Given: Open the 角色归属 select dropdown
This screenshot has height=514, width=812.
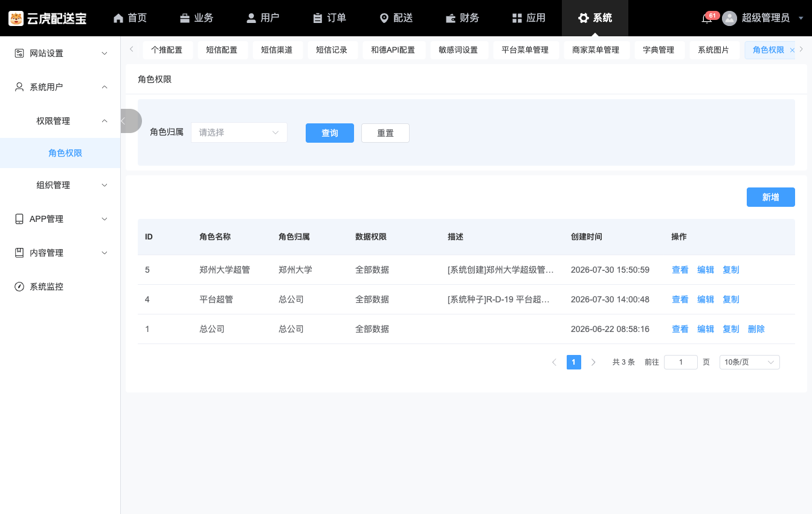Looking at the screenshot, I should tap(239, 132).
